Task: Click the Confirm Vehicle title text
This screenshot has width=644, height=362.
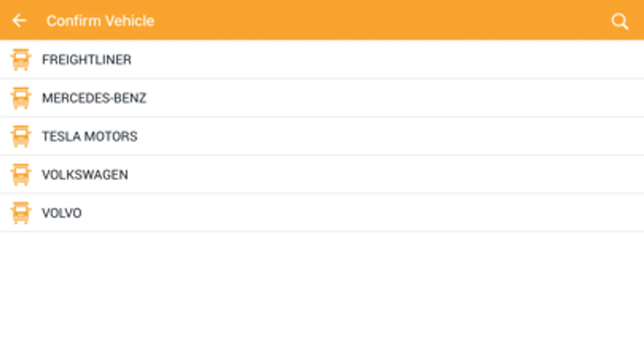Action: pos(100,21)
